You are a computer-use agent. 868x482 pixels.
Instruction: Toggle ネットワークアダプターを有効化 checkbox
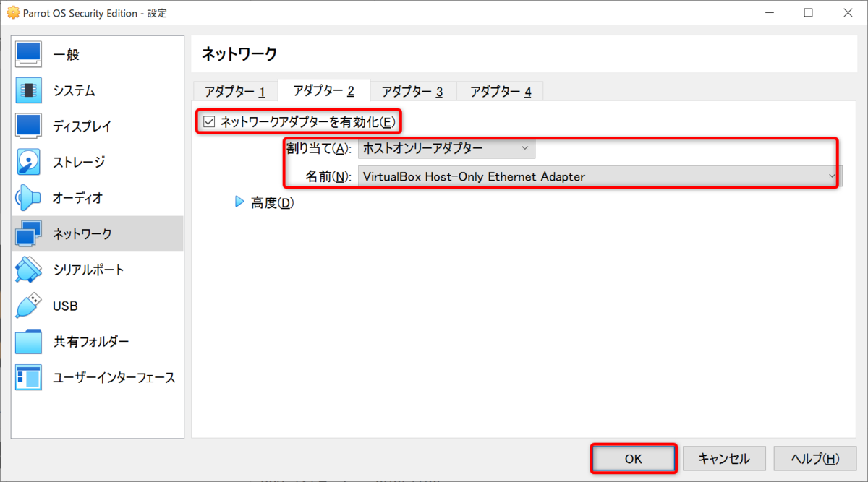pos(209,122)
